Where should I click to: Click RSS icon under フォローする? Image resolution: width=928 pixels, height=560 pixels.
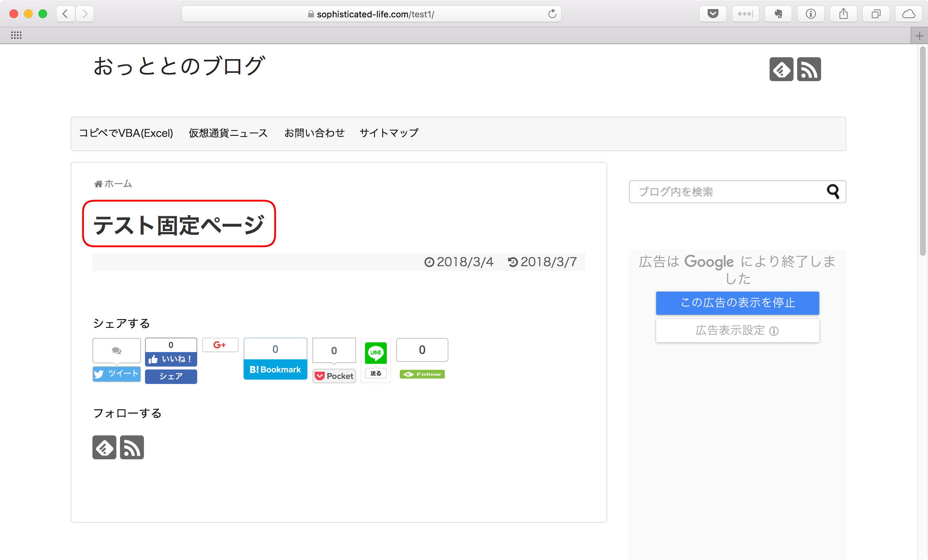click(132, 447)
